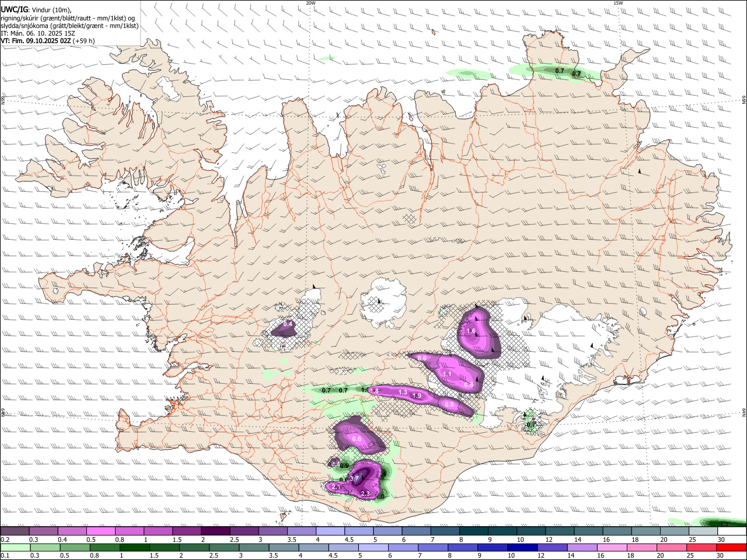Click the 'UWC/IG: Vindur (10m)' title line

36,10
